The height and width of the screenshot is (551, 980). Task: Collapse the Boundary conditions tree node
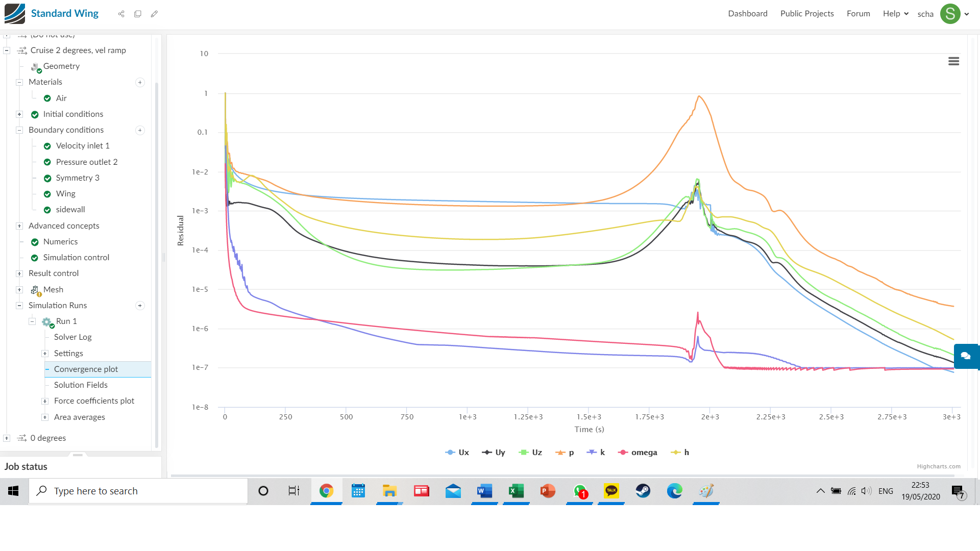[19, 130]
